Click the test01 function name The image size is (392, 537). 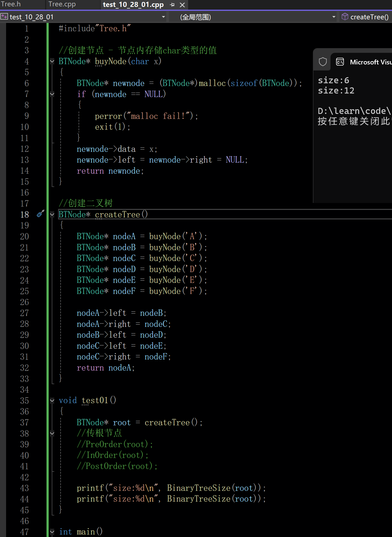point(95,400)
